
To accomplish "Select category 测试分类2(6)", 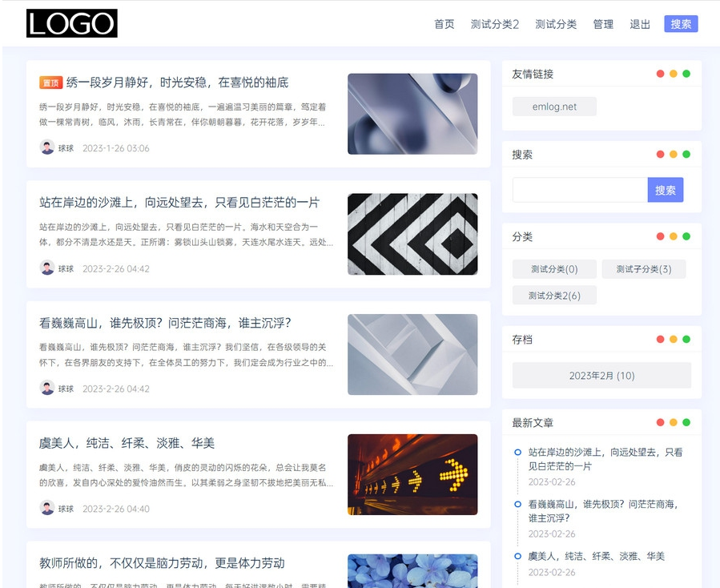I will click(554, 296).
